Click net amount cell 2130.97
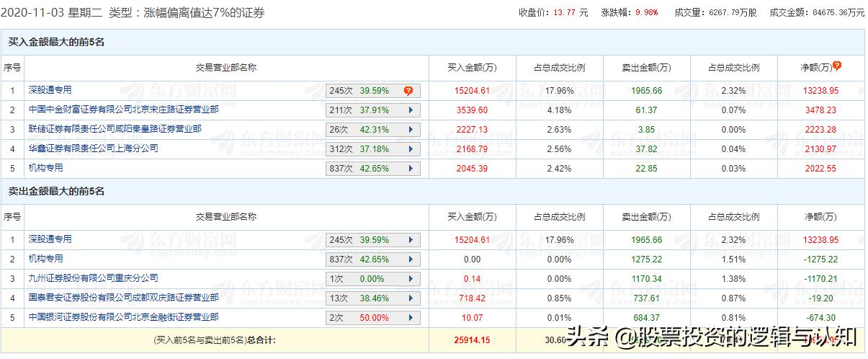The height and width of the screenshot is (359, 868). coord(821,149)
